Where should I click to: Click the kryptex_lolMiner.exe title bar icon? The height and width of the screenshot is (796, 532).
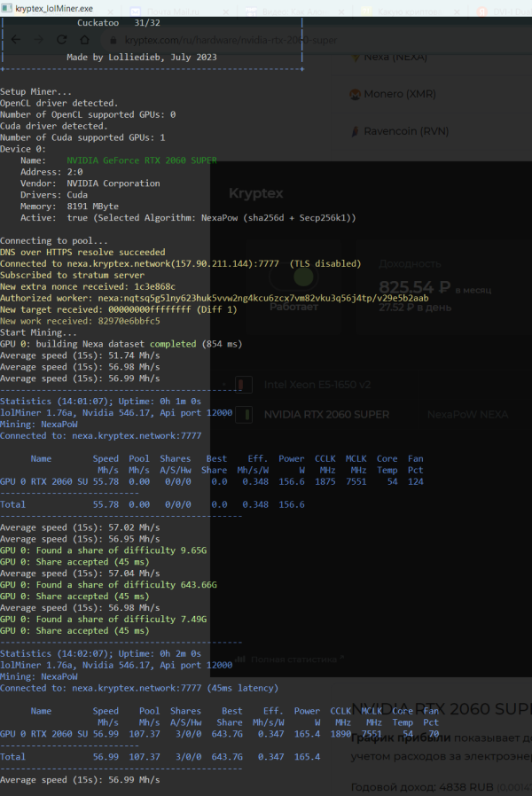(6, 8)
